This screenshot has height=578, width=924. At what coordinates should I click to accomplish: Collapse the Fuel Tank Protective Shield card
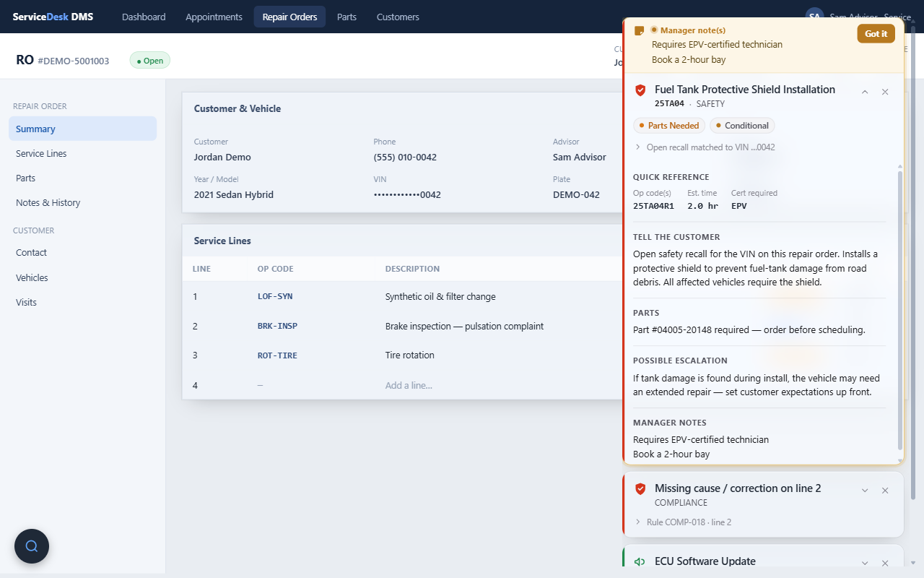pos(865,92)
